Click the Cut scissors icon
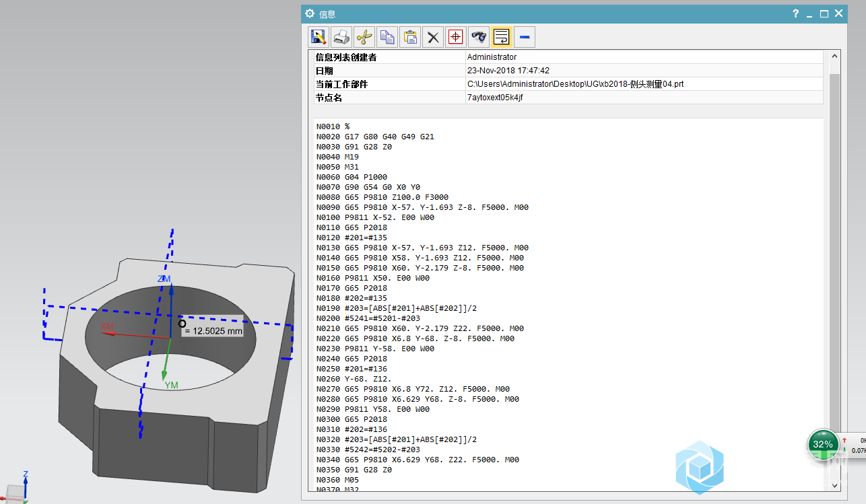This screenshot has width=866, height=504. pyautogui.click(x=364, y=37)
